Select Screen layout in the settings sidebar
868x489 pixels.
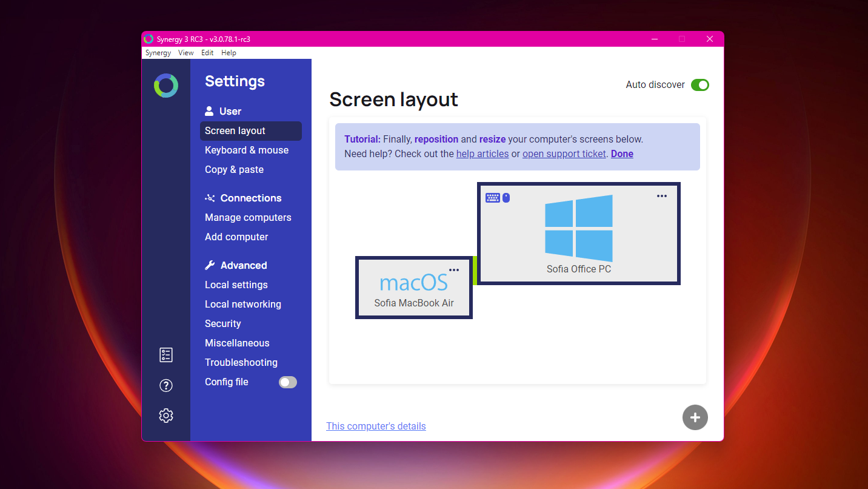point(251,131)
